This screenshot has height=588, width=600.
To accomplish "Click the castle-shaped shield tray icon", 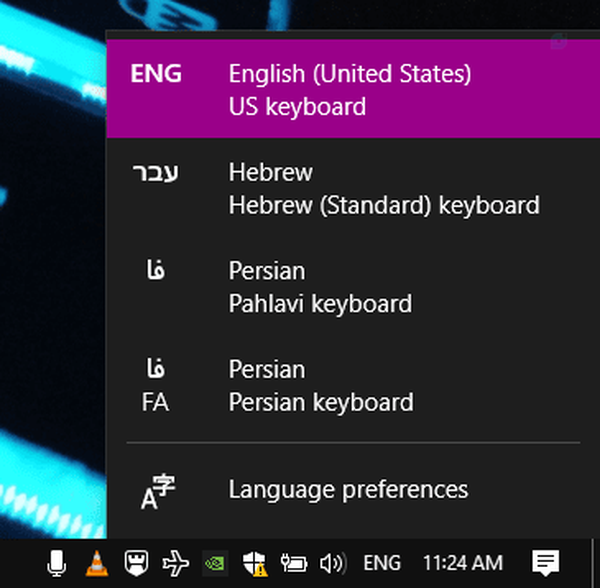I will 136,563.
